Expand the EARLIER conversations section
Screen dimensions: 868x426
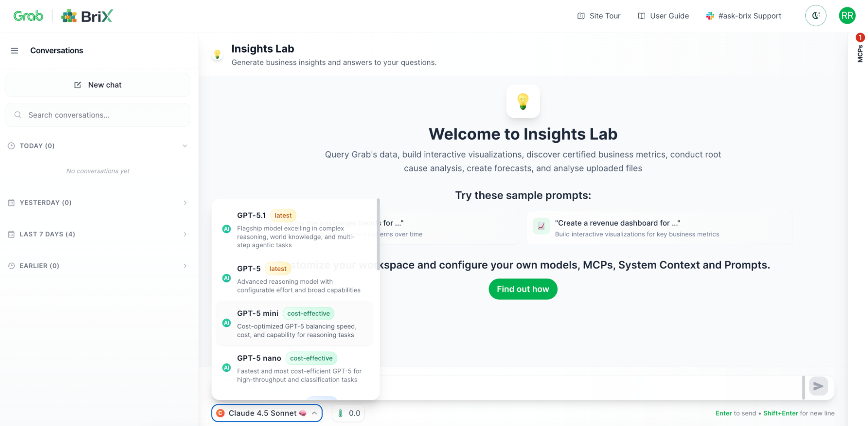[x=185, y=266]
